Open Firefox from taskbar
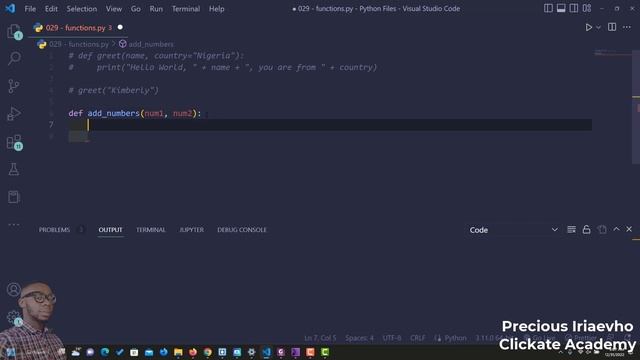The width and height of the screenshot is (640, 360). 193,352
